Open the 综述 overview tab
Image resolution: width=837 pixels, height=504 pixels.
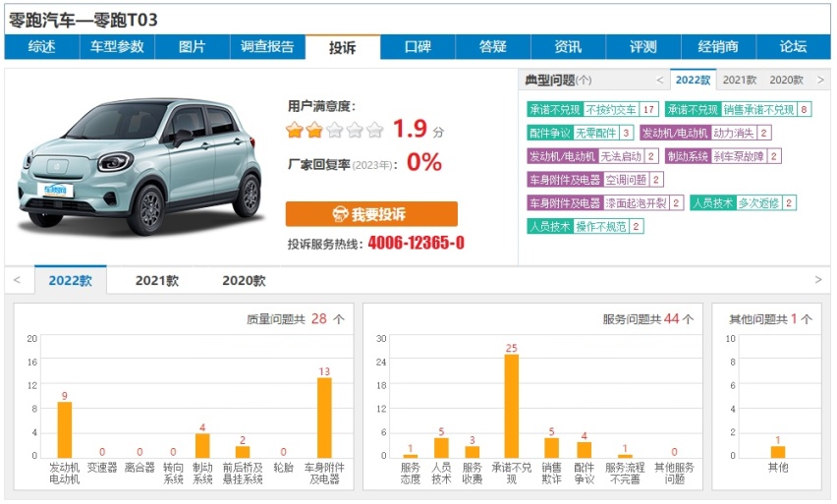point(42,47)
